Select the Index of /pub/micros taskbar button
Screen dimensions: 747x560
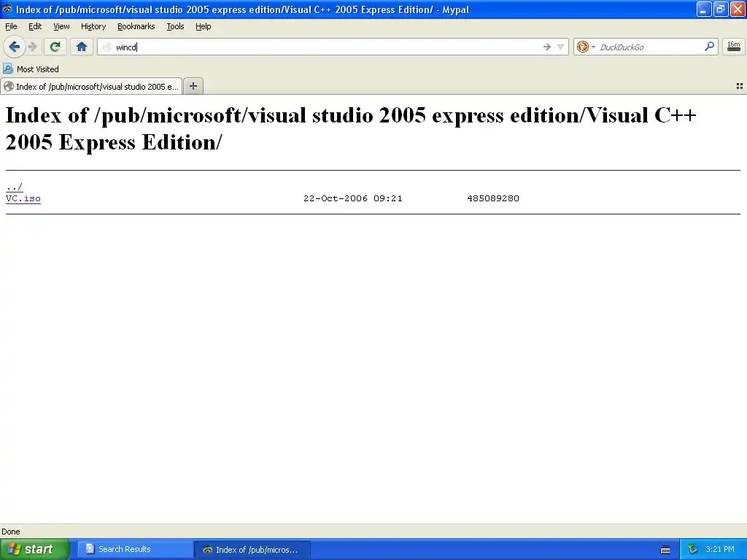(x=252, y=550)
